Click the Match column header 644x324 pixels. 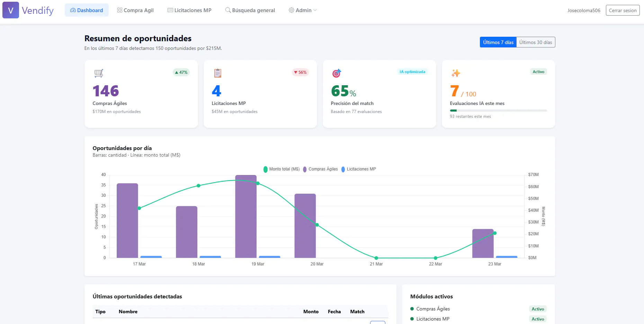357,312
